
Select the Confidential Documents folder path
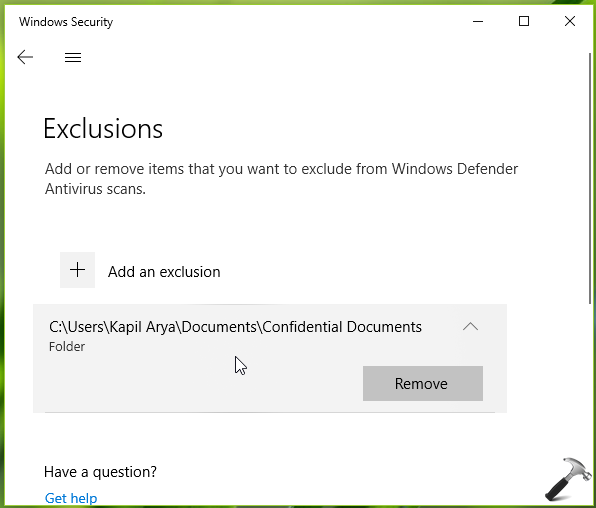pyautogui.click(x=235, y=327)
